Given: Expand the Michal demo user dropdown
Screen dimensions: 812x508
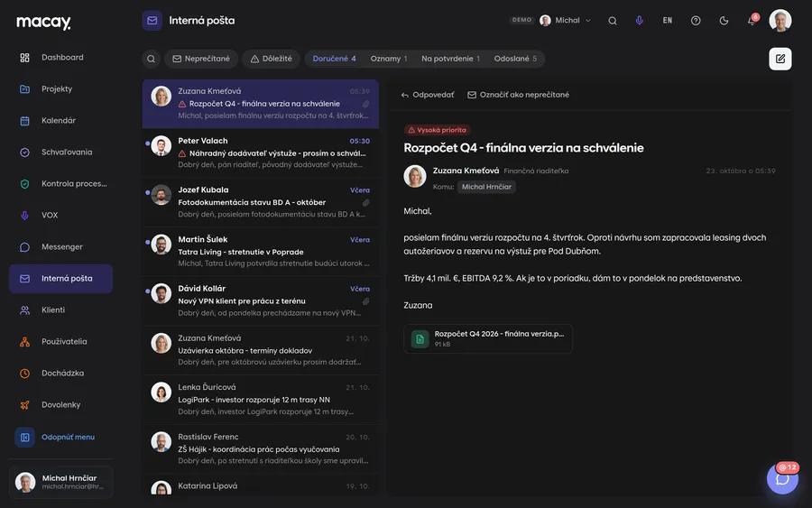Looking at the screenshot, I should click(x=565, y=20).
